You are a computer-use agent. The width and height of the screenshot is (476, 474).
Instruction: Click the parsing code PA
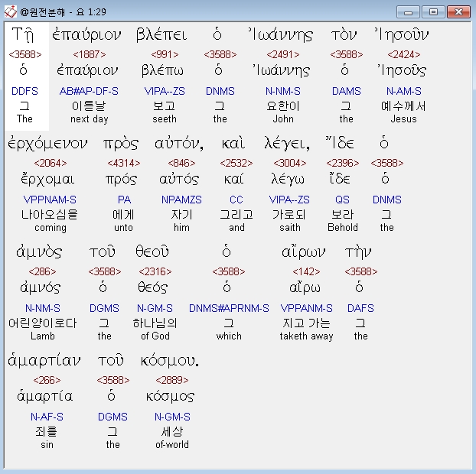124,200
